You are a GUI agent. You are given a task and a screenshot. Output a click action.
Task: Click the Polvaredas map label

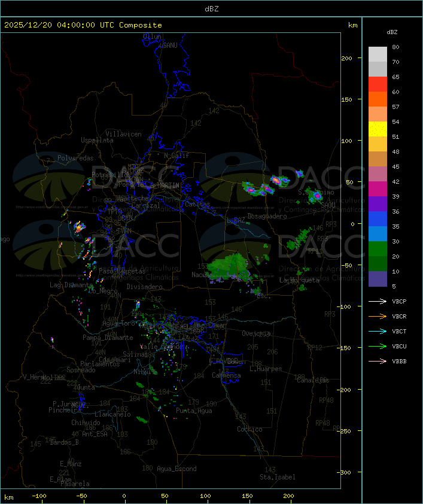click(75, 158)
